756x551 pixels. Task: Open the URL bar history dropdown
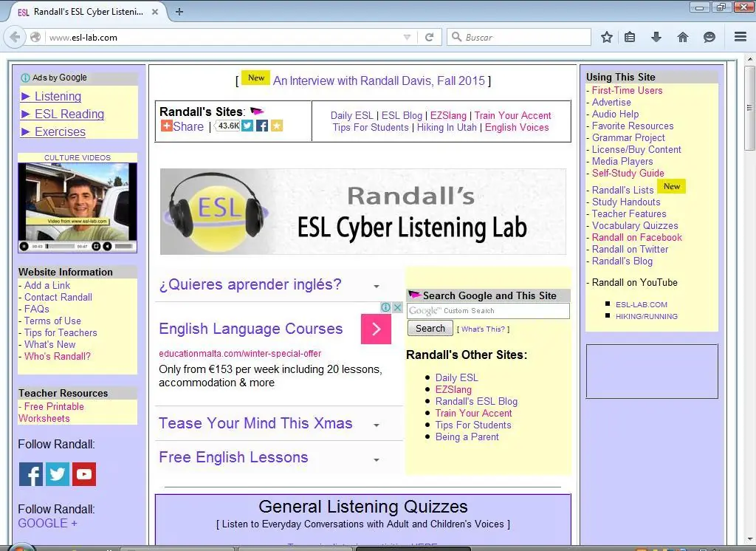pos(407,37)
